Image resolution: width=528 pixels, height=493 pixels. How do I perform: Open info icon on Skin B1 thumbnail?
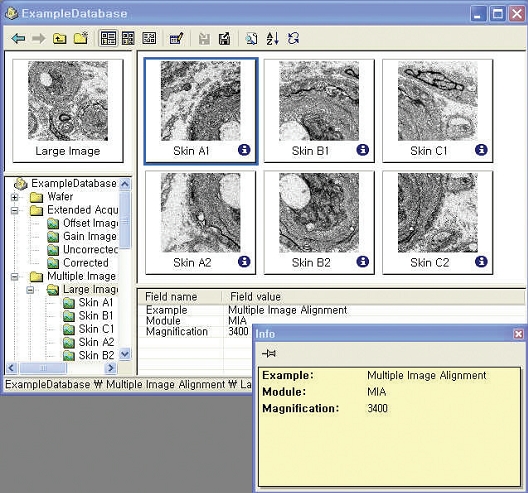362,150
